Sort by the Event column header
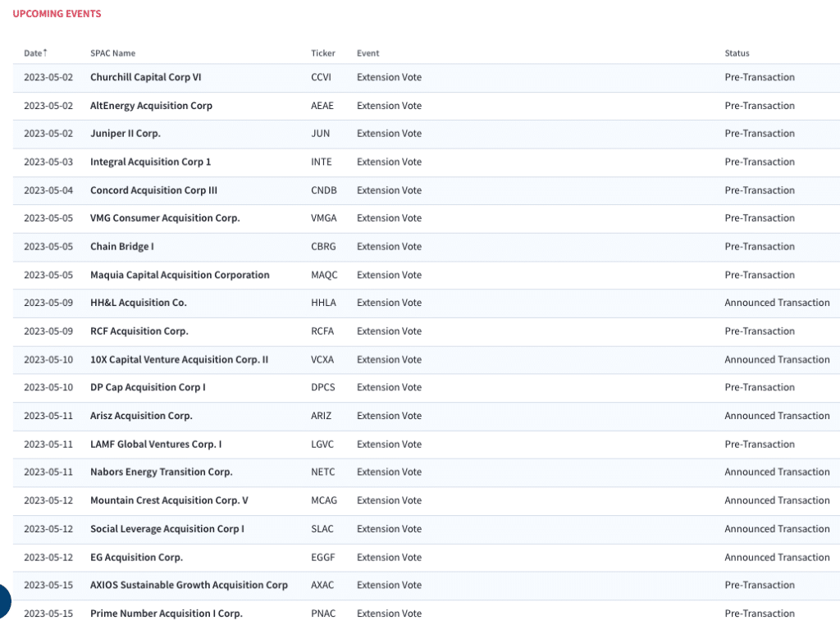Viewport: 840px width, 625px height. (x=368, y=53)
